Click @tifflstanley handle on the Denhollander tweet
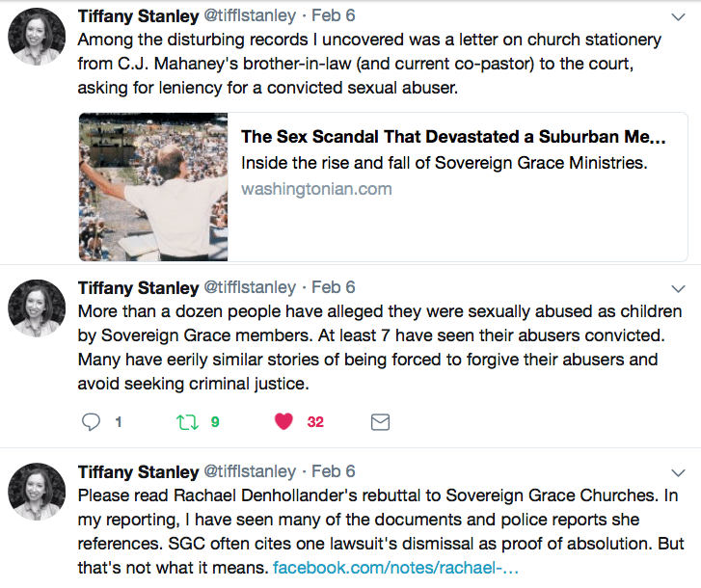This screenshot has height=588, width=701. [x=248, y=471]
